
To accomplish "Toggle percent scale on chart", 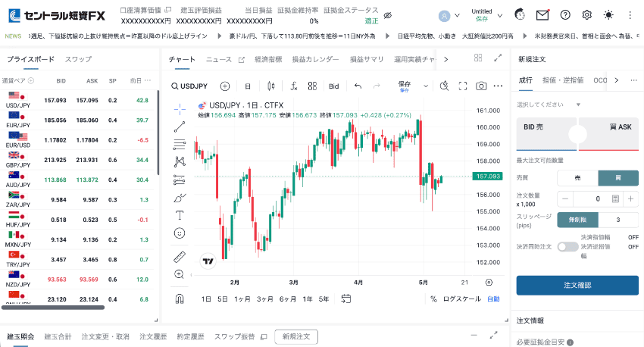I will [x=433, y=299].
